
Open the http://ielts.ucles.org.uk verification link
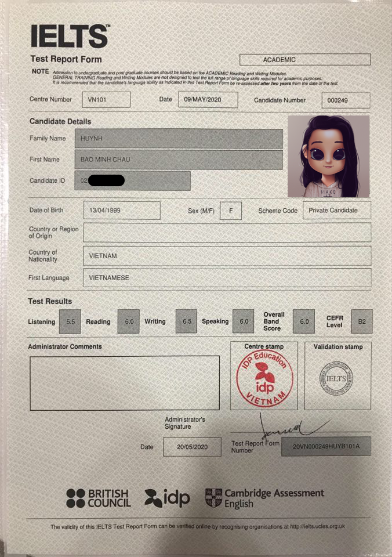tap(317, 526)
